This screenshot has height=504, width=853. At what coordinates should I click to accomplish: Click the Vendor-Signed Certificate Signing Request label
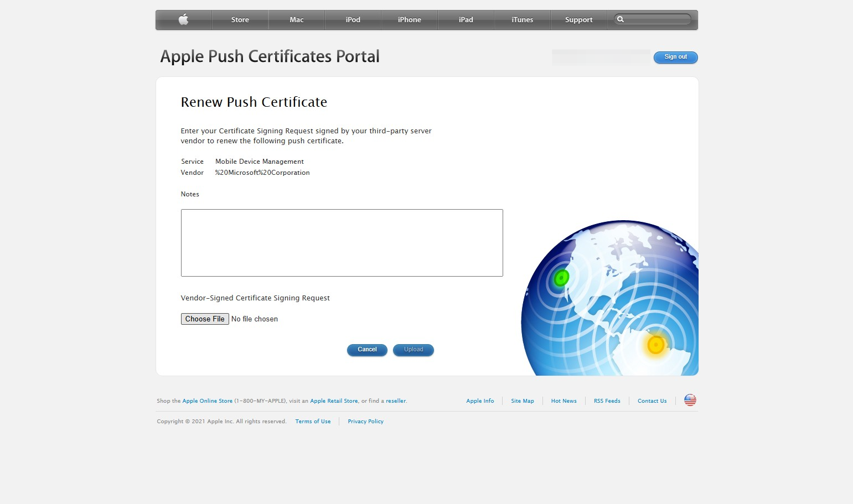[x=255, y=298]
